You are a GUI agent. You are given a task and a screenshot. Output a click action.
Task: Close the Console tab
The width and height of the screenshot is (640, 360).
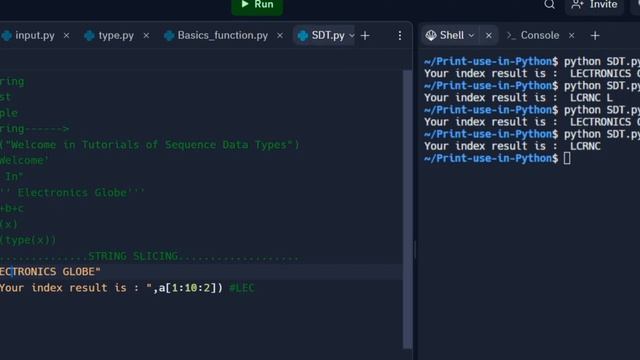point(571,36)
